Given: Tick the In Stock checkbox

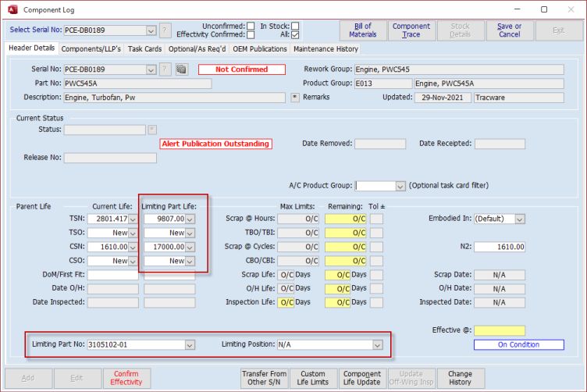Looking at the screenshot, I should [295, 26].
